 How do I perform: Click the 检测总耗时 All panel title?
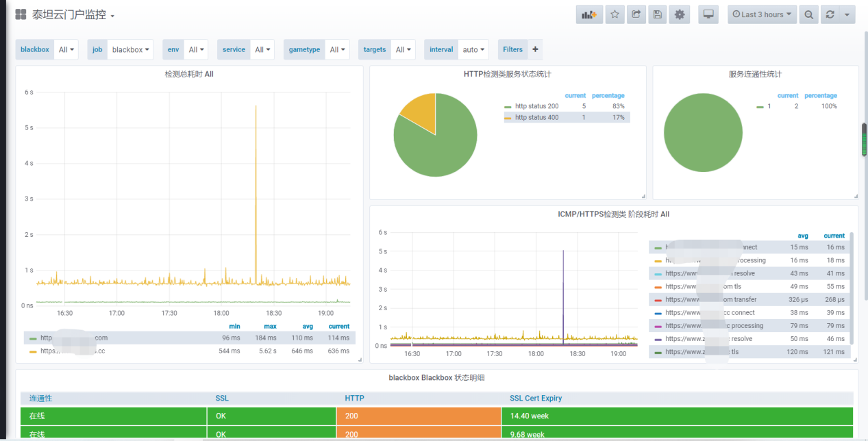click(189, 73)
